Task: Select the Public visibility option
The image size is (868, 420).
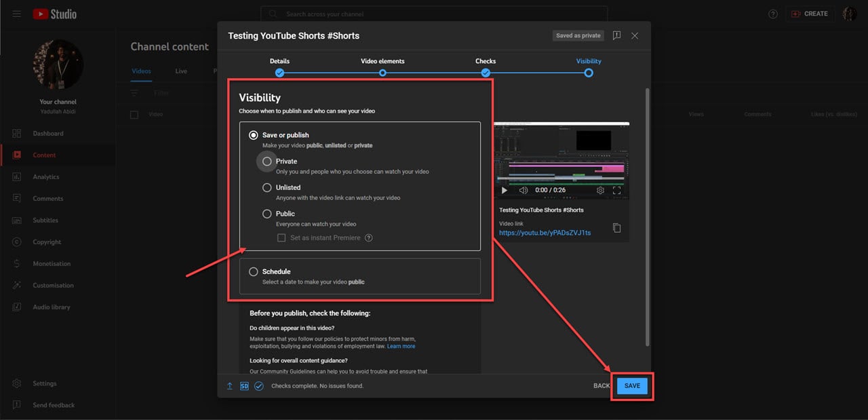Action: 267,213
